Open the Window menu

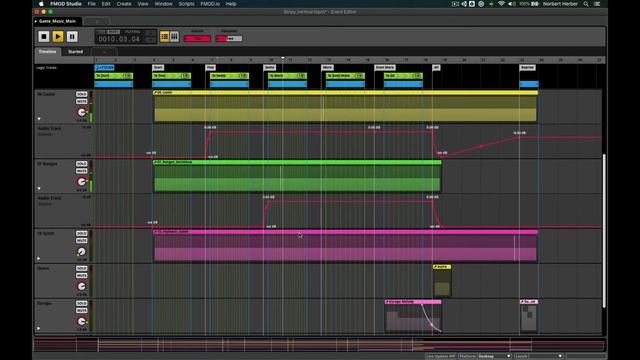163,4
